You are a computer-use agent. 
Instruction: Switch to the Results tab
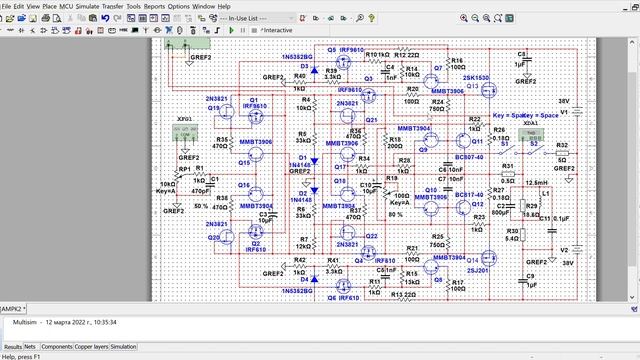pyautogui.click(x=13, y=347)
